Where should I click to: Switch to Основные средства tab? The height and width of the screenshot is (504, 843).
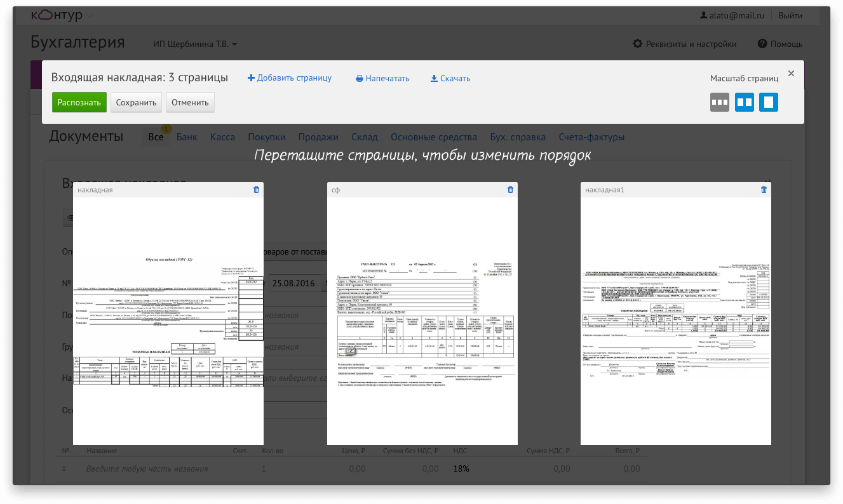tap(434, 137)
